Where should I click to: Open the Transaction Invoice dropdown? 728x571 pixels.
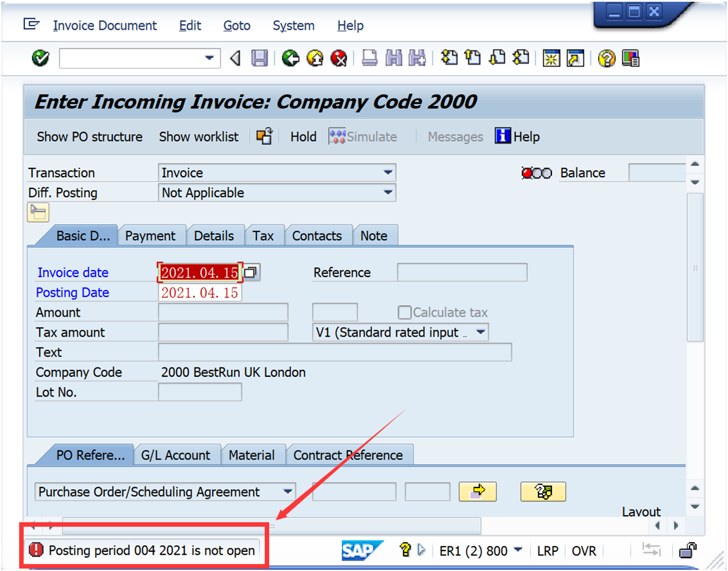coord(388,173)
